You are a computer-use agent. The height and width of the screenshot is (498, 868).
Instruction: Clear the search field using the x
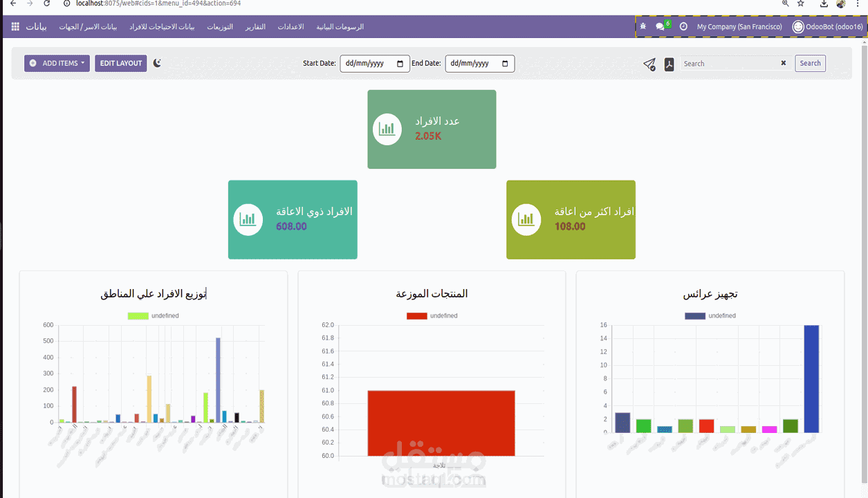(x=783, y=63)
